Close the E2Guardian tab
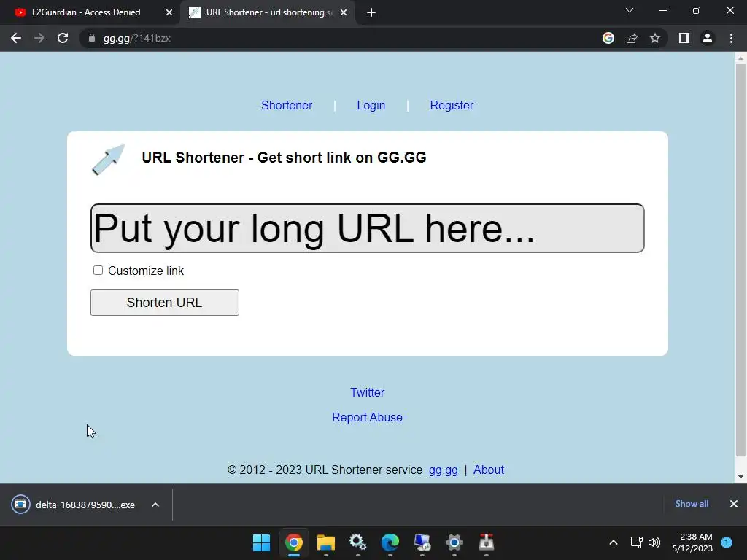Image resolution: width=747 pixels, height=560 pixels. coord(169,13)
